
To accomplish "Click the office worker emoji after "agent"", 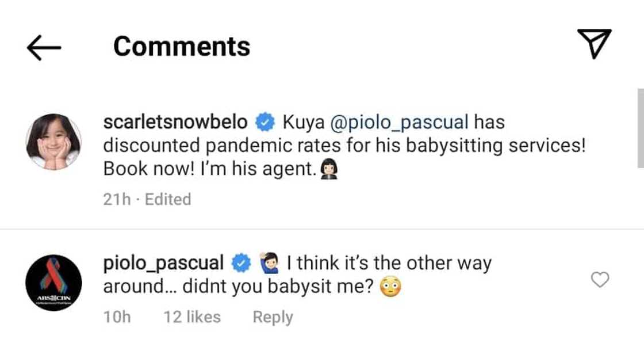I will pos(328,169).
